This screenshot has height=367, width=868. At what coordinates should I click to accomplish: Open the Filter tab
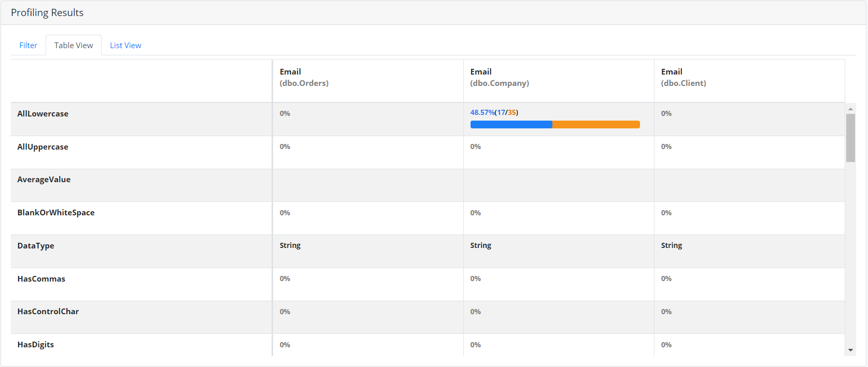coord(28,46)
